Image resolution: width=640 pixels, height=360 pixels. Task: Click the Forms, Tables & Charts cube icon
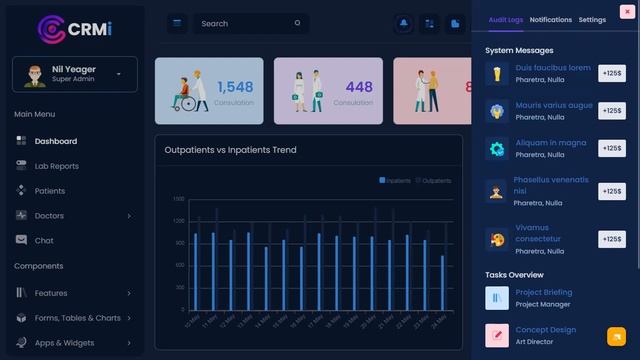[21, 318]
